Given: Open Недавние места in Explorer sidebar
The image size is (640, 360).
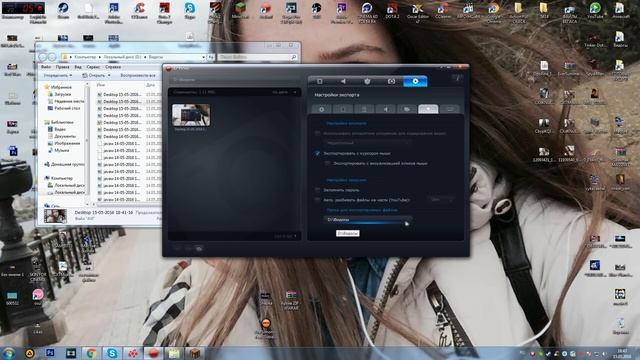Looking at the screenshot, I should point(66,101).
